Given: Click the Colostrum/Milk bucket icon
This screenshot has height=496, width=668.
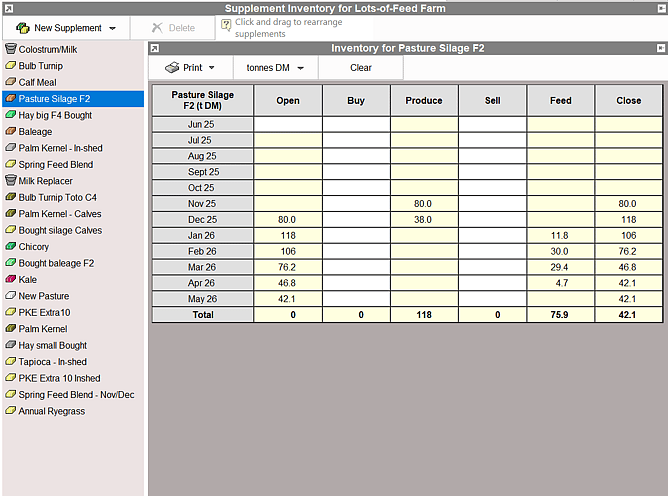Looking at the screenshot, I should [11, 49].
